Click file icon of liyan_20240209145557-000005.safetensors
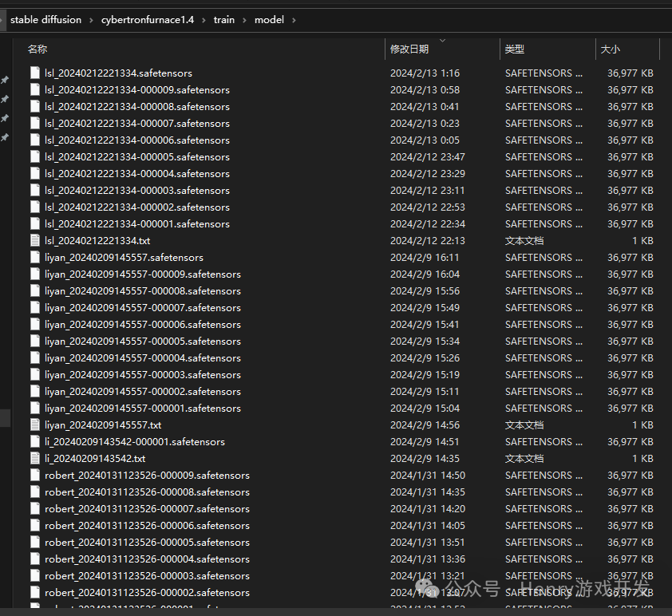 34,341
